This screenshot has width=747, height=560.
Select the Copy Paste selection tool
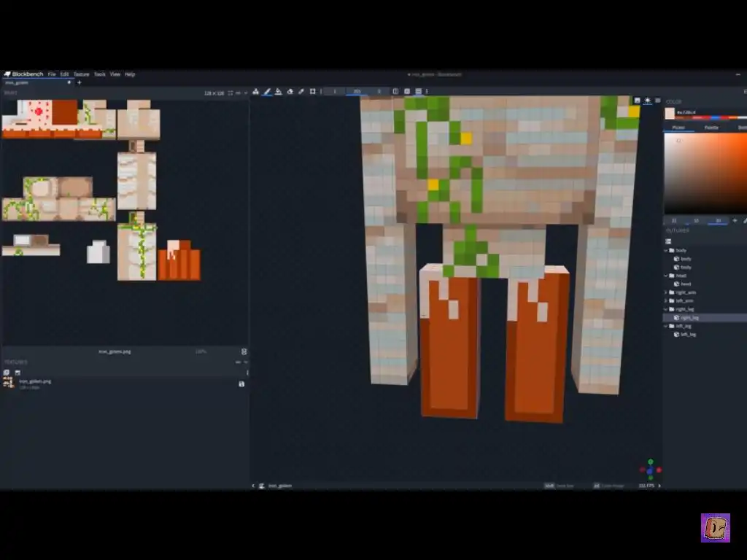[x=312, y=91]
